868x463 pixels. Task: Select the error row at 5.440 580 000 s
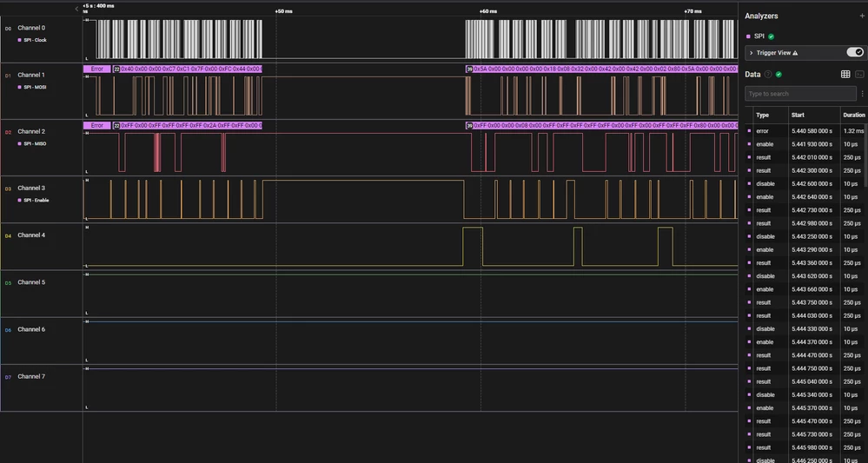[806, 131]
